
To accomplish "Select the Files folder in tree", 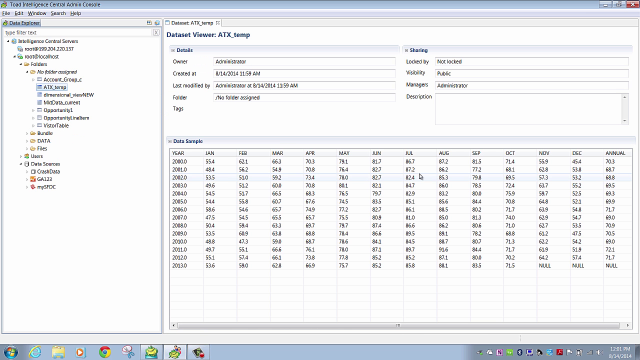I will pos(42,149).
